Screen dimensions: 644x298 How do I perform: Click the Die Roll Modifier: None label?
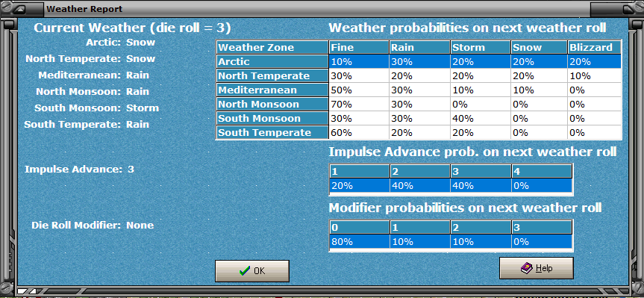pos(93,226)
